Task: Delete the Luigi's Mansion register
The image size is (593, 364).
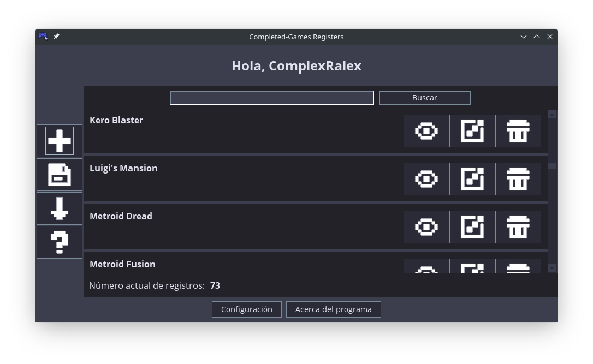Action: (518, 179)
